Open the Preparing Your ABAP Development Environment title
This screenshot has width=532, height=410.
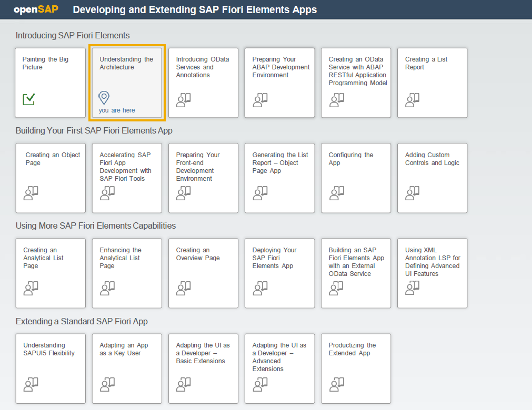(281, 67)
